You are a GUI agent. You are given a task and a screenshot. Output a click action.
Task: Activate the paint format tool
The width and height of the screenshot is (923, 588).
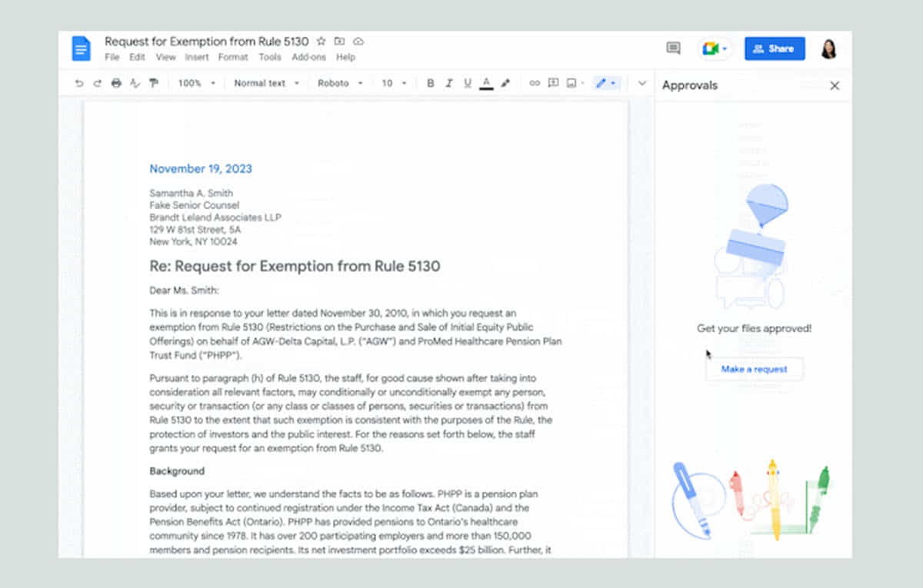154,83
